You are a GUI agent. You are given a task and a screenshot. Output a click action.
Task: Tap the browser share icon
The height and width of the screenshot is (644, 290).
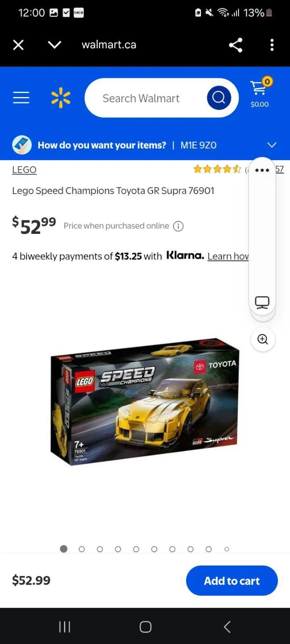click(235, 45)
